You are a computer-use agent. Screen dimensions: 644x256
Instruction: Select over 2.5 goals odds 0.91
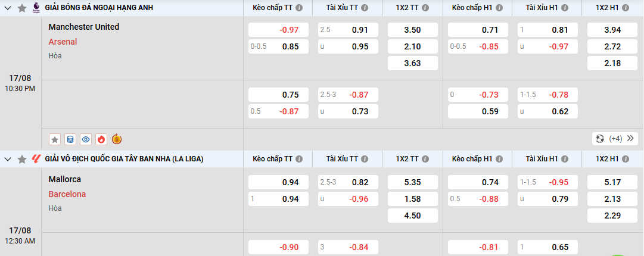[x=348, y=30]
